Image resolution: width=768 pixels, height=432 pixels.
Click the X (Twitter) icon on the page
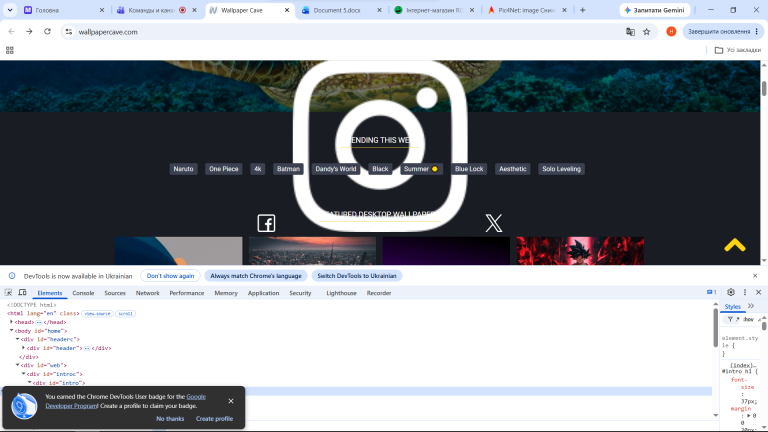click(x=494, y=223)
